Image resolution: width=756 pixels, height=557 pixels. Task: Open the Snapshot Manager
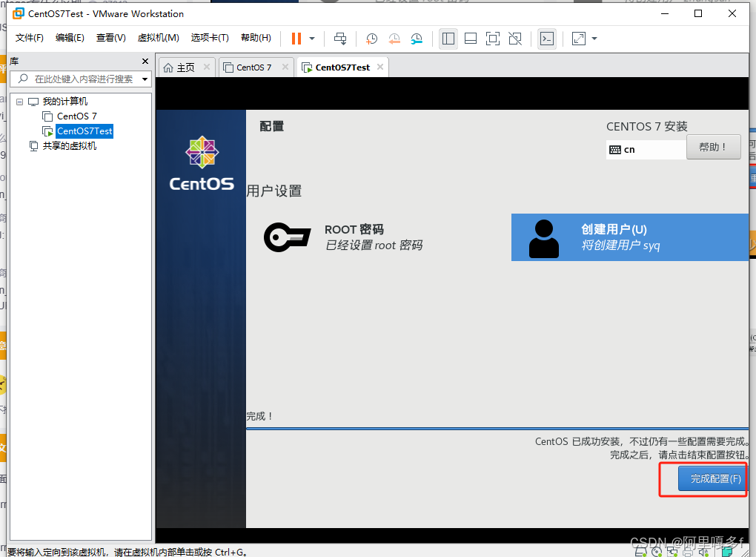click(x=416, y=39)
